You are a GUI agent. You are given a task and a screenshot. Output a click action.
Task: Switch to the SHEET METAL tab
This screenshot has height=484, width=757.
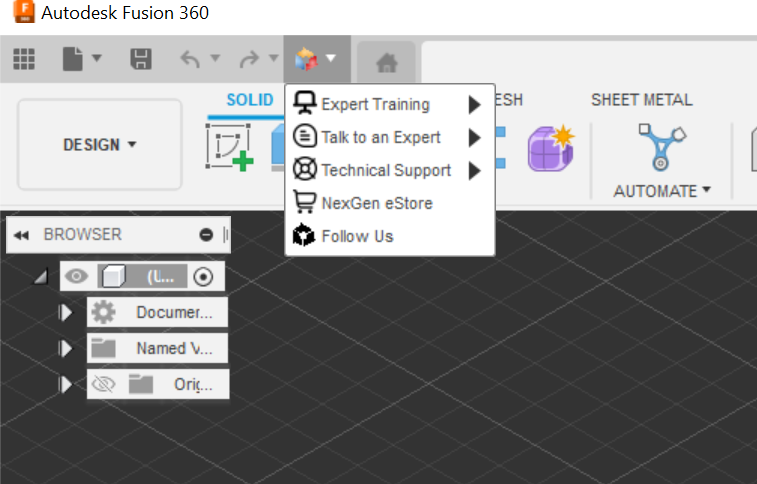[x=642, y=100]
